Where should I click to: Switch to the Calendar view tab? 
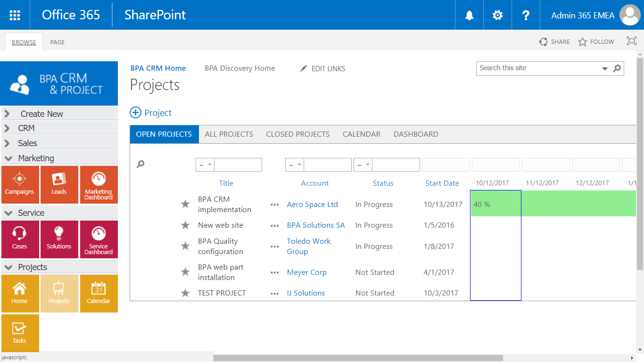coord(362,134)
